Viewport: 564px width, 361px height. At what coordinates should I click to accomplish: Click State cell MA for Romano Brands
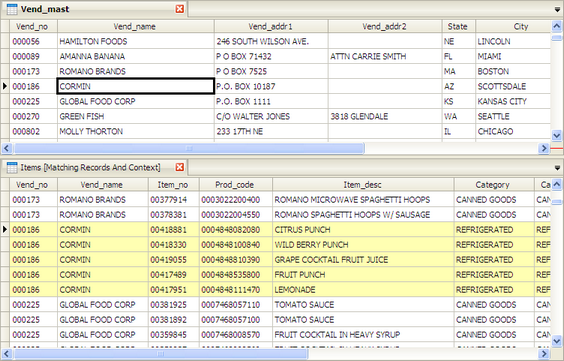(x=459, y=72)
